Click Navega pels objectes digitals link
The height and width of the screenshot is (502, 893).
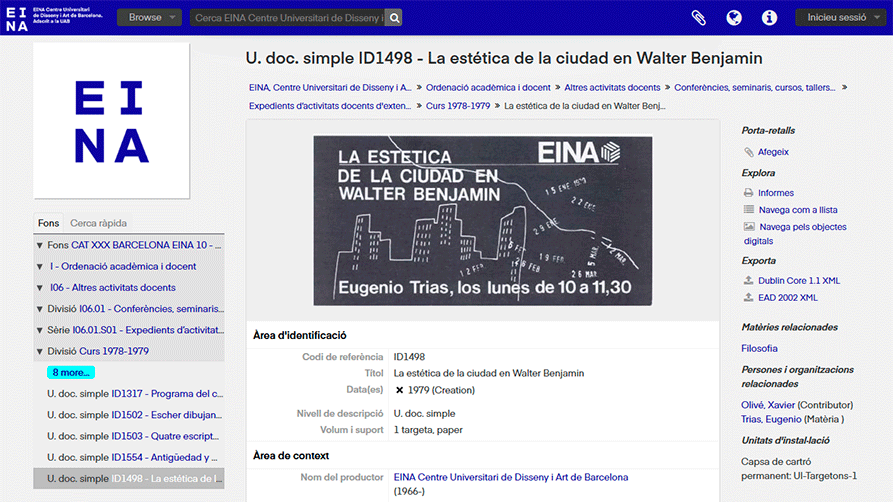802,227
